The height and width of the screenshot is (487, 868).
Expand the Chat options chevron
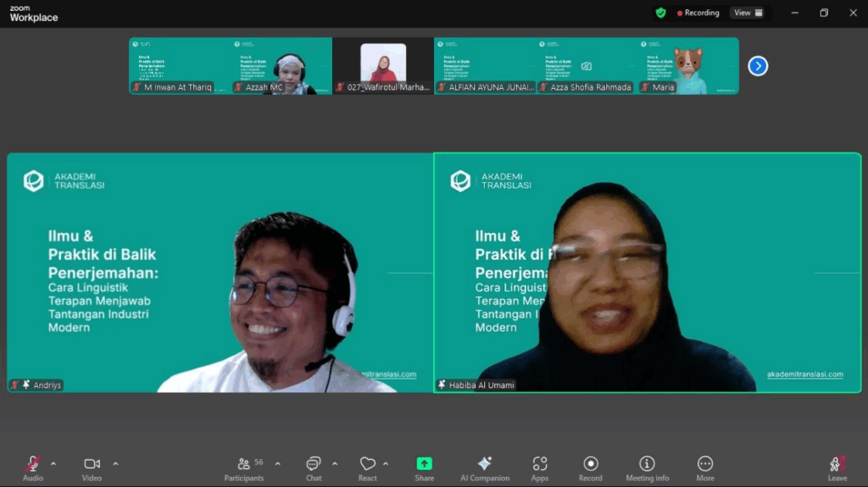(335, 463)
